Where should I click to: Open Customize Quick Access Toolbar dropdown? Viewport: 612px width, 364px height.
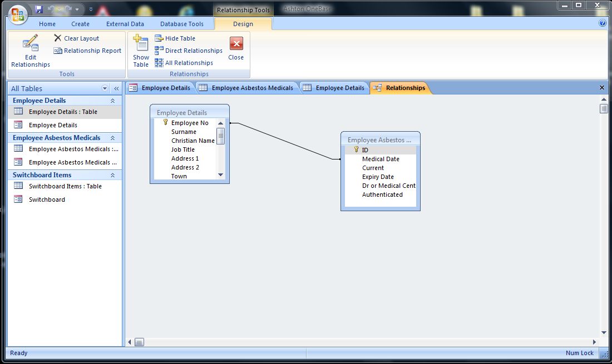click(x=91, y=9)
